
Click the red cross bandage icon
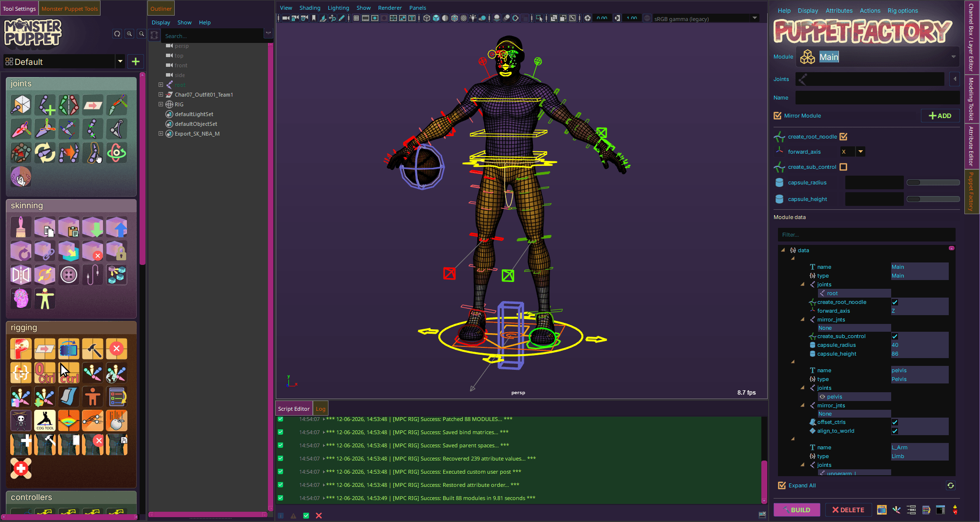pos(21,468)
